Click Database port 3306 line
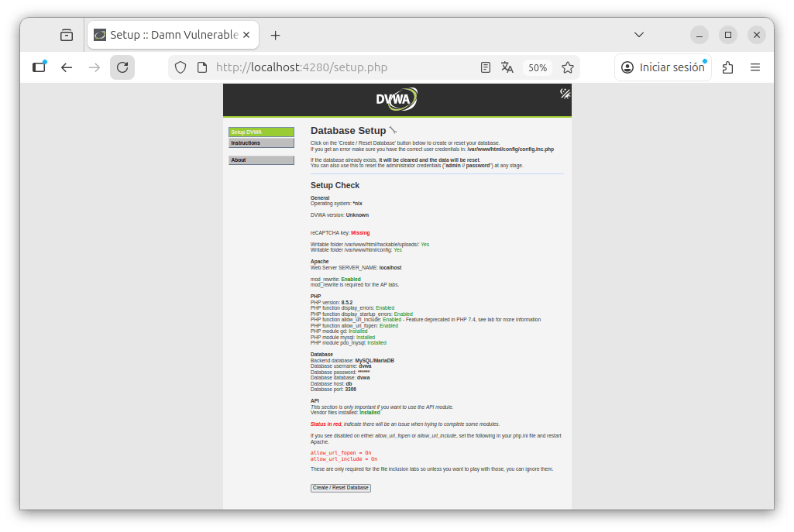This screenshot has height=532, width=794. 333,390
